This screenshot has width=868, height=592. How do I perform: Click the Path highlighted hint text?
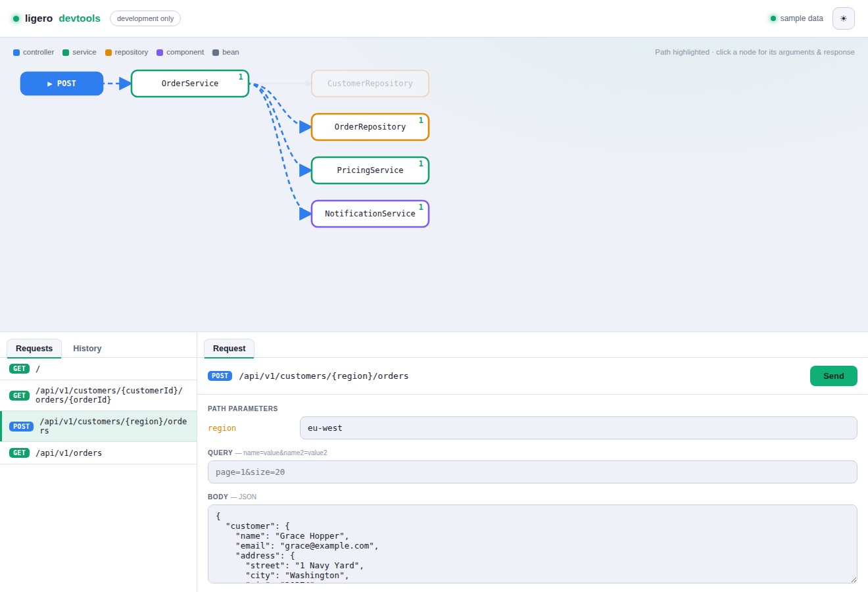pyautogui.click(x=755, y=53)
